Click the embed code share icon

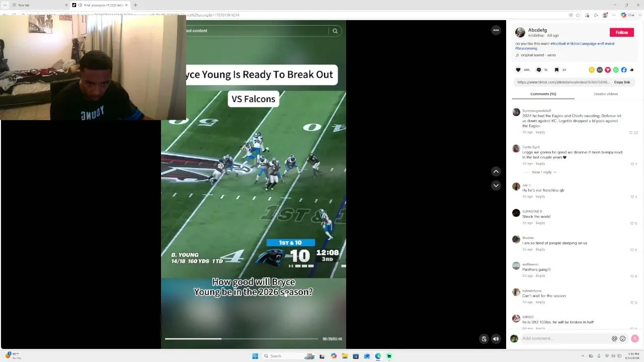[x=600, y=70]
